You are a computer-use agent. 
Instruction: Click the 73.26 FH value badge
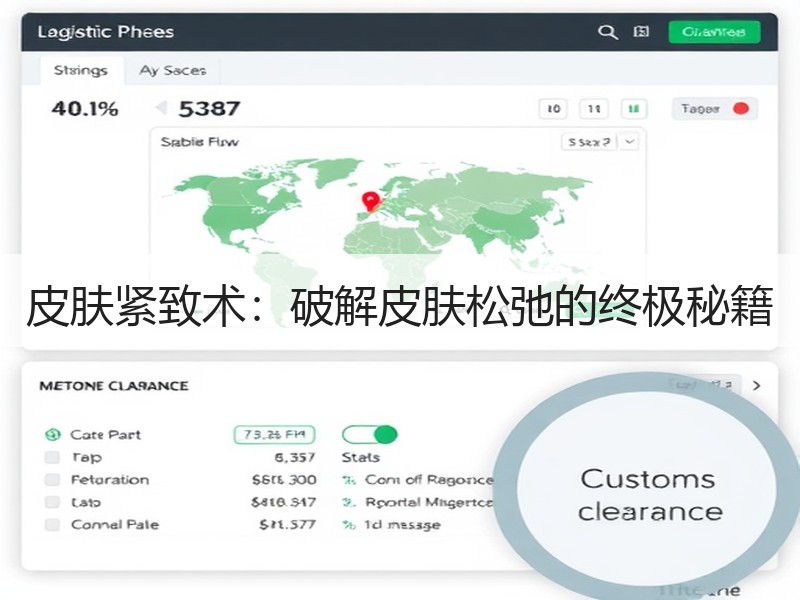click(x=274, y=435)
